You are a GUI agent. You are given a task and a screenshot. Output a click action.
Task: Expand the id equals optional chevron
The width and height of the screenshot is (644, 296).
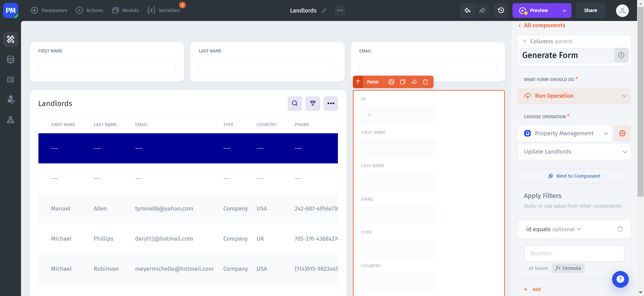click(x=579, y=229)
